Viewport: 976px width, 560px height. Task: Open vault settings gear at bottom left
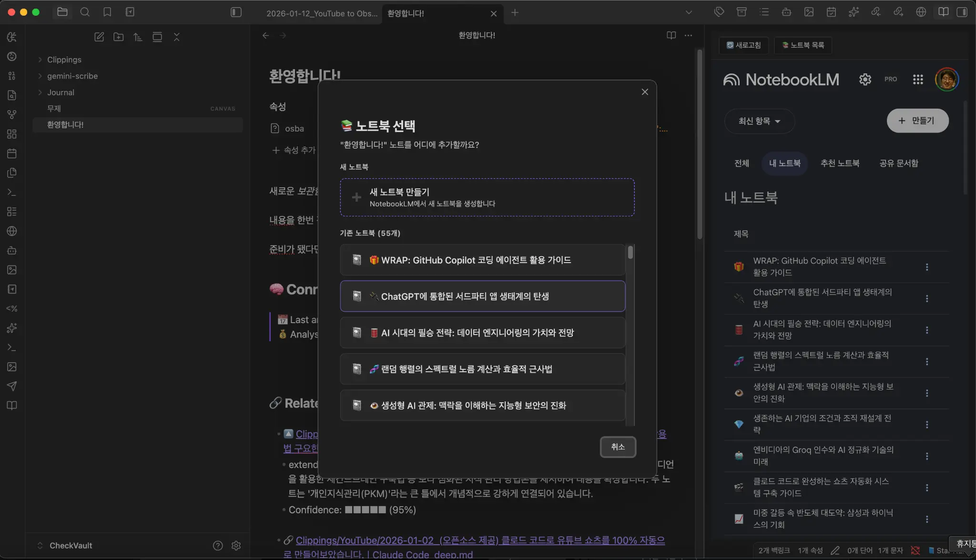tap(236, 545)
